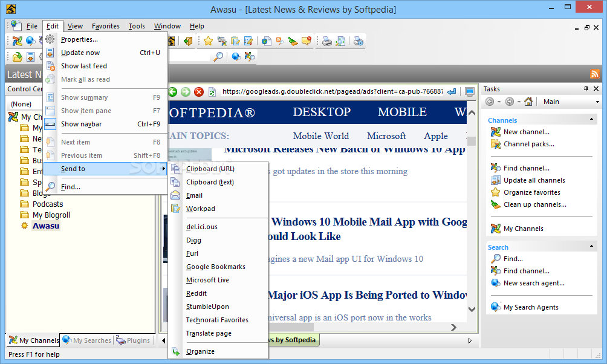Click the print preview toolbar icon
The height and width of the screenshot is (364, 607).
pyautogui.click(x=340, y=41)
